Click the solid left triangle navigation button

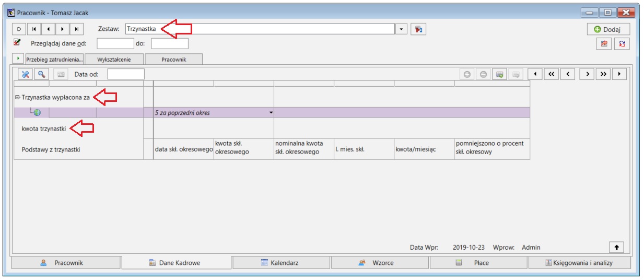pyautogui.click(x=535, y=74)
